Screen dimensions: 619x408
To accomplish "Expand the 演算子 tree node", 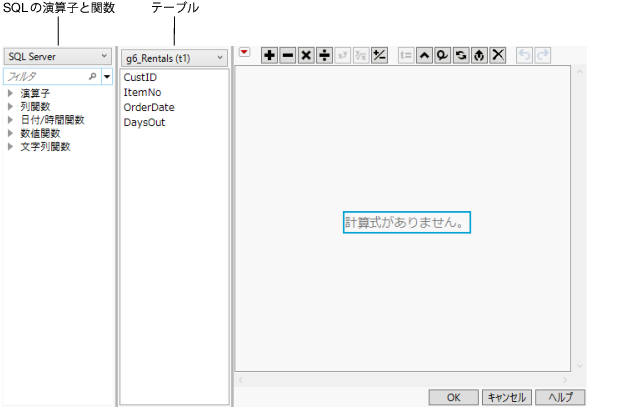I will coord(11,94).
